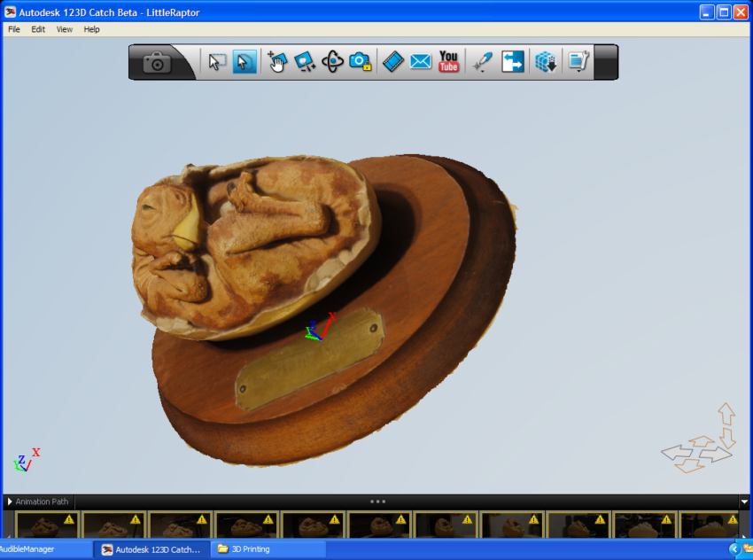Open the display settings wrench icon dropdown
Image resolution: width=753 pixels, height=560 pixels.
click(579, 62)
